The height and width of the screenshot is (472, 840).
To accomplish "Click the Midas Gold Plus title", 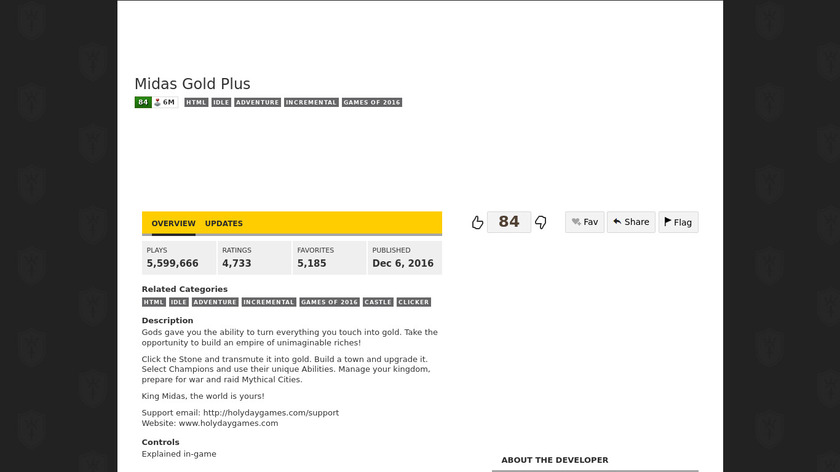I will (193, 84).
